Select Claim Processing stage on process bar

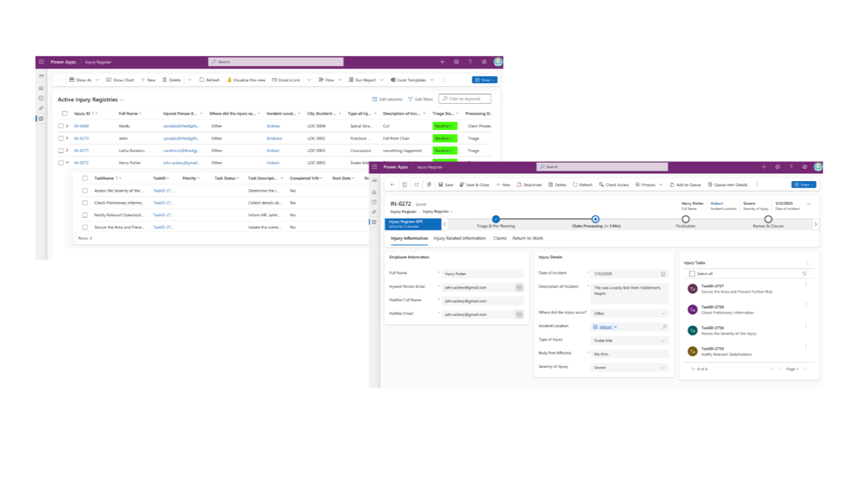(596, 220)
